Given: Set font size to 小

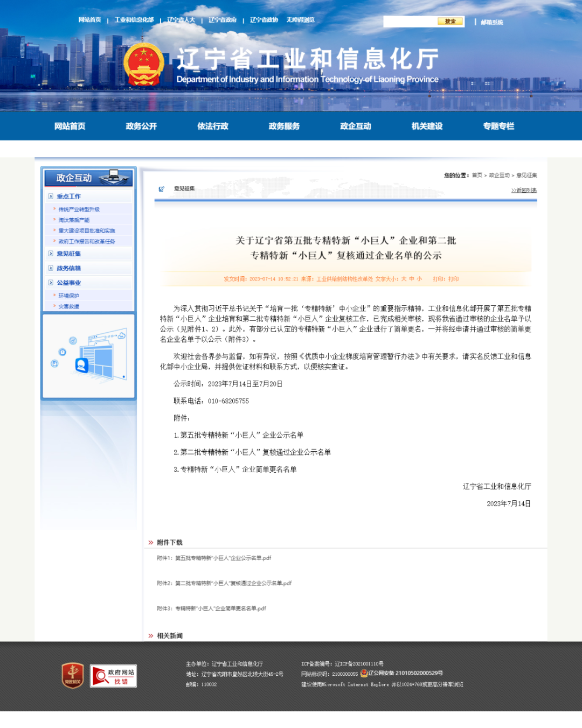Looking at the screenshot, I should pos(419,279).
